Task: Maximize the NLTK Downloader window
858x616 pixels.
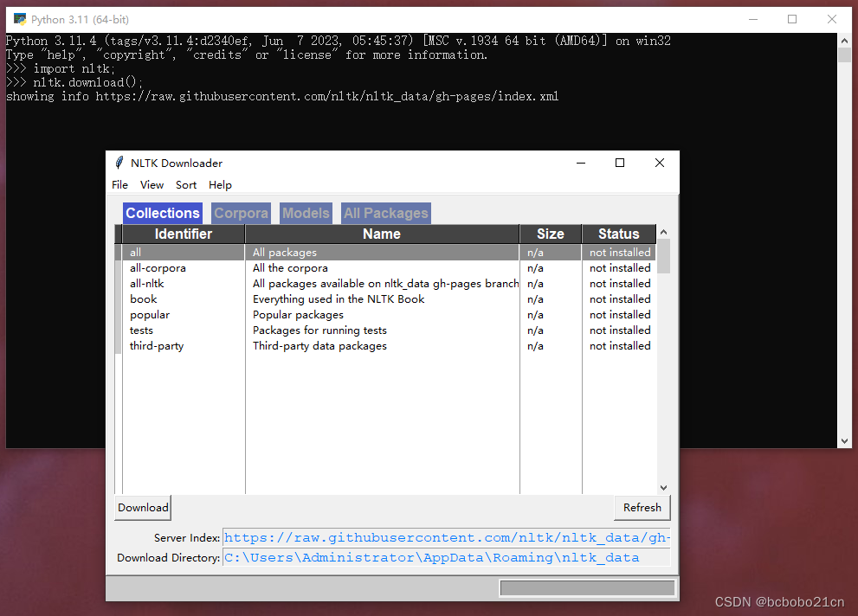Action: click(620, 163)
